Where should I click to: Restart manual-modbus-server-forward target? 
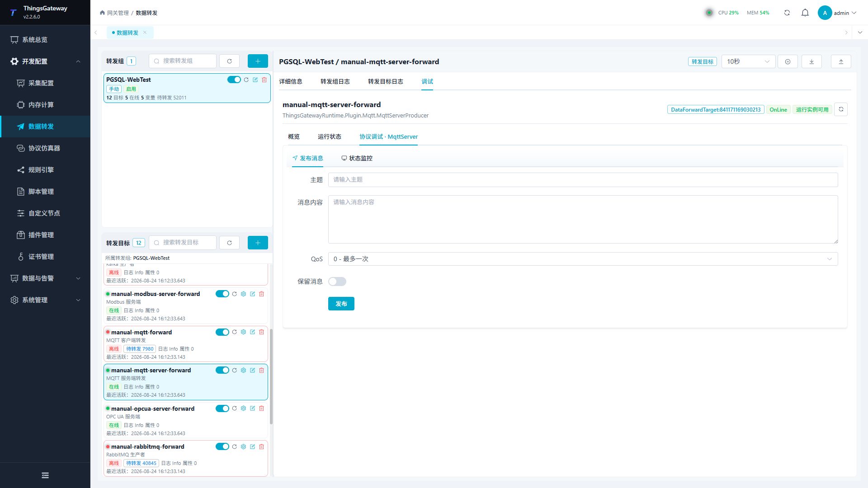235,294
